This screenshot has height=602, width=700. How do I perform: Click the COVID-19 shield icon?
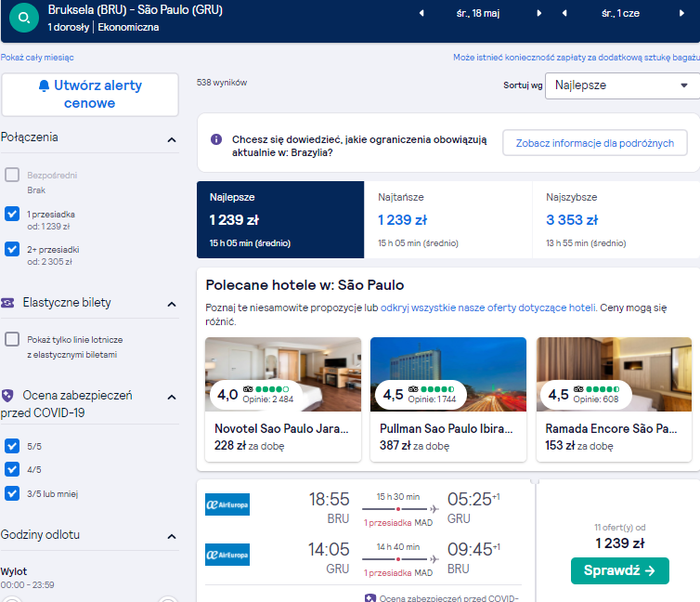pos(7,396)
